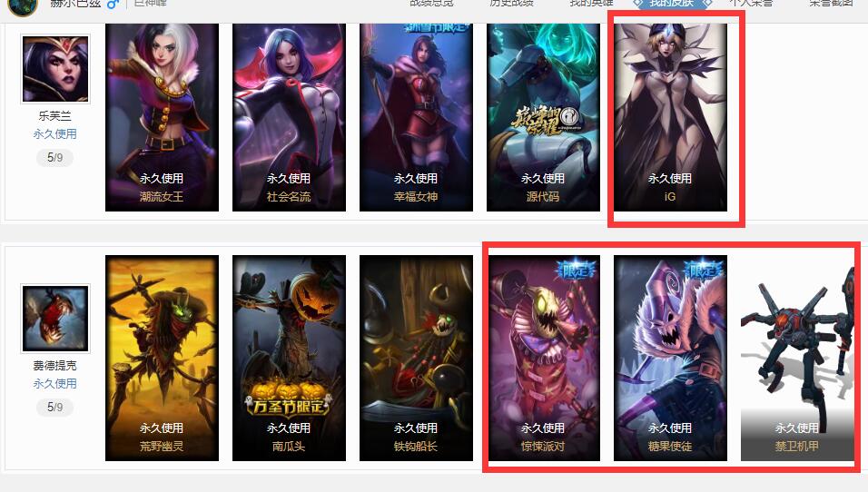The width and height of the screenshot is (868, 492).
Task: Select the 禁卫机甲 skin card
Action: 797,358
